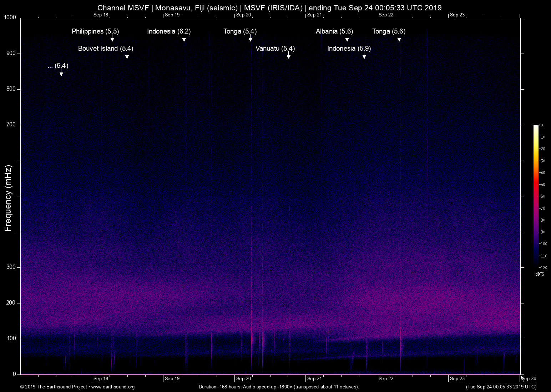The height and width of the screenshot is (392, 551).
Task: Click the arrow beneath Indonesia (5.9)
Action: pos(364,56)
